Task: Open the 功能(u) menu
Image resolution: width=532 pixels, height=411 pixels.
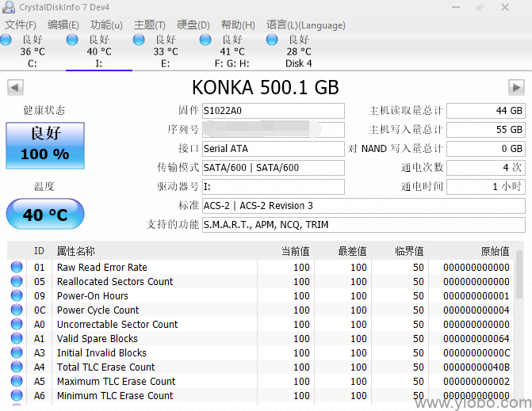Action: (x=106, y=25)
